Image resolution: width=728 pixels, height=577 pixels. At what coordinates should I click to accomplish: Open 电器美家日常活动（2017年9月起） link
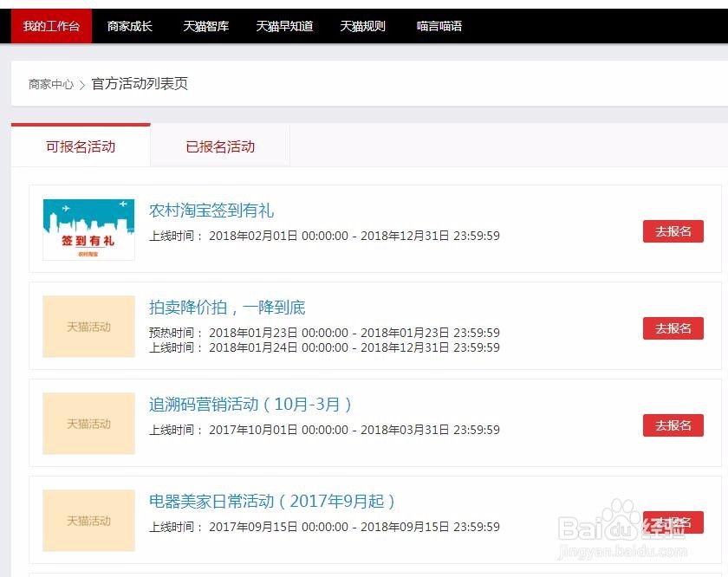272,502
